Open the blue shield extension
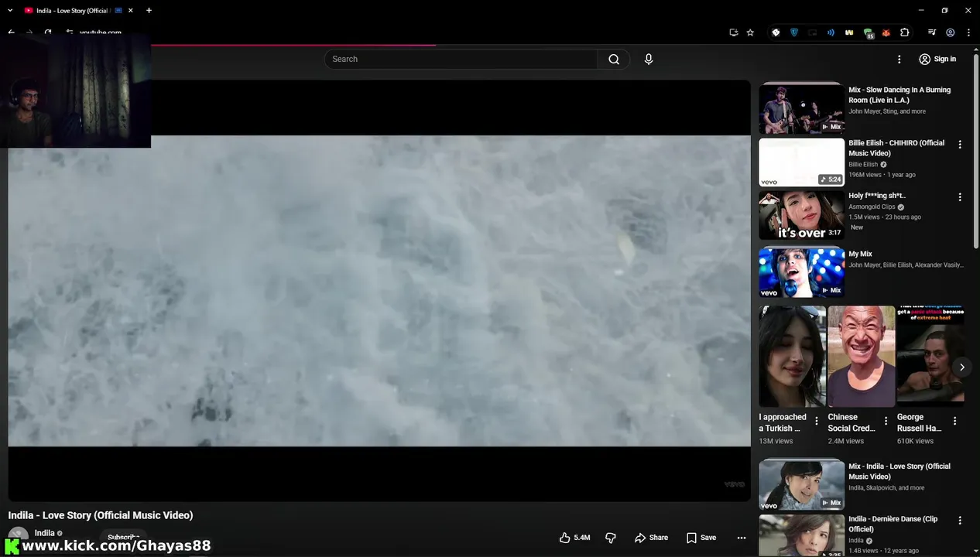The image size is (980, 557). click(x=794, y=32)
